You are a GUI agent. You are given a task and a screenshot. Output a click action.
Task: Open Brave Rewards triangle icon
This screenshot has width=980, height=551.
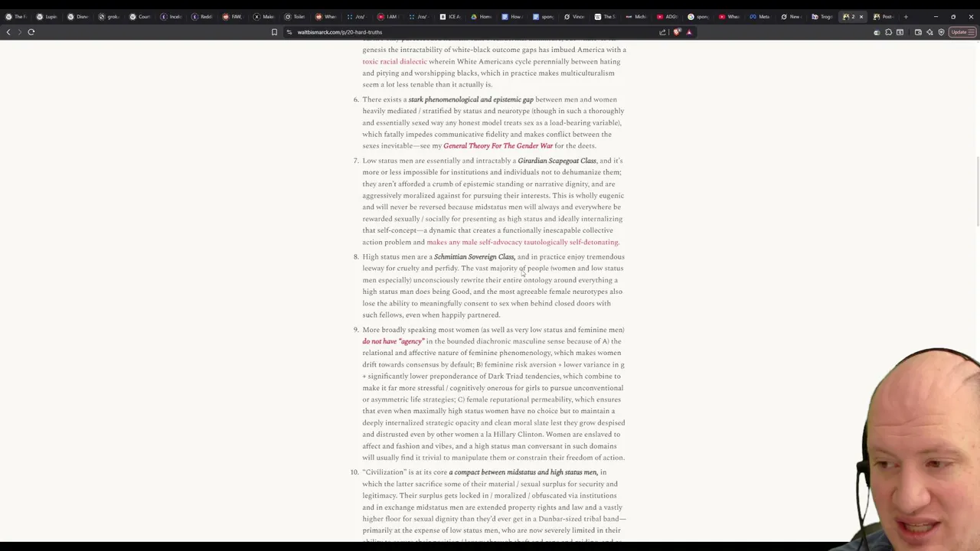pyautogui.click(x=689, y=32)
